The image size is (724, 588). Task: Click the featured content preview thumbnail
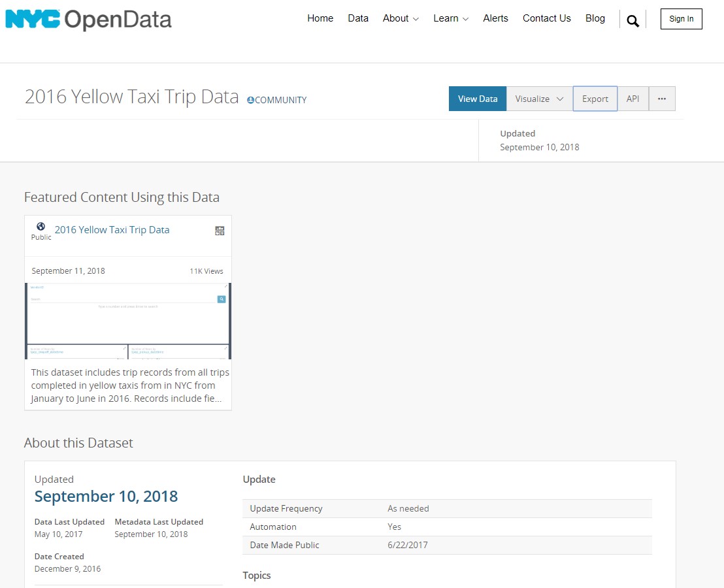pos(128,321)
